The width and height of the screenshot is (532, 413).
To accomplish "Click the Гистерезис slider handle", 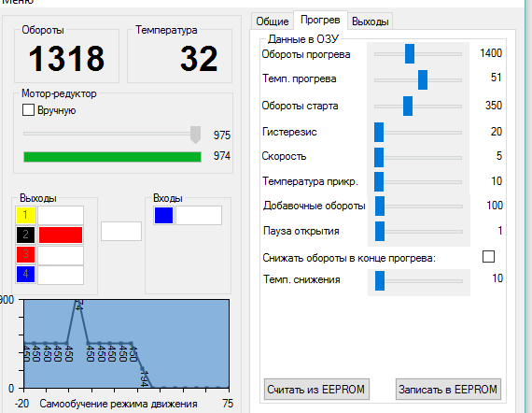I will tap(379, 132).
